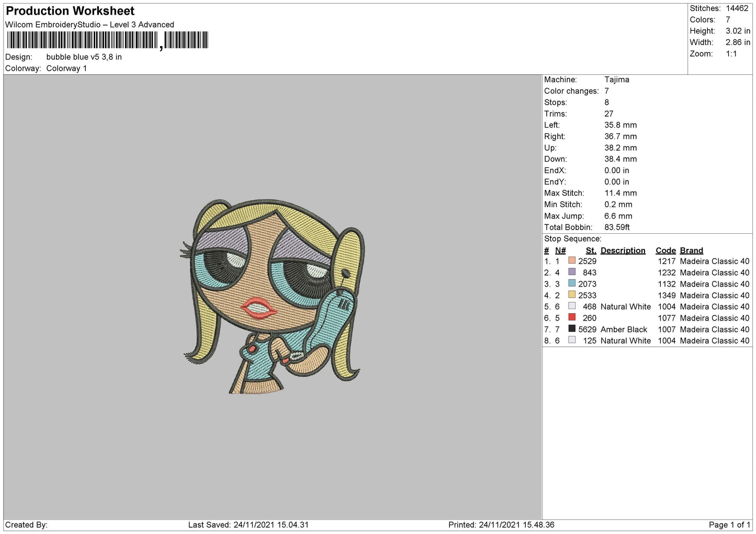Click the peach color swatch for code 1217

[x=572, y=260]
